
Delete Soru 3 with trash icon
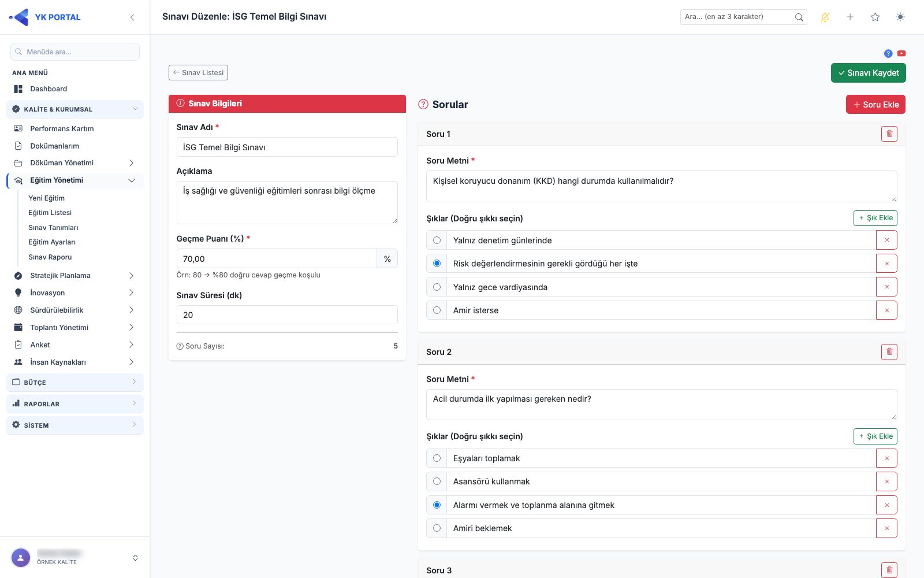(x=889, y=570)
